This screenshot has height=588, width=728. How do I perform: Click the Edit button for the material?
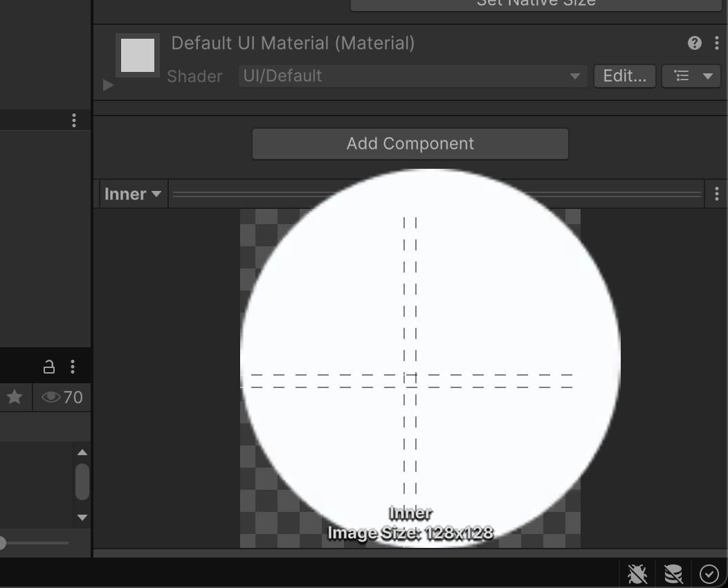tap(624, 76)
